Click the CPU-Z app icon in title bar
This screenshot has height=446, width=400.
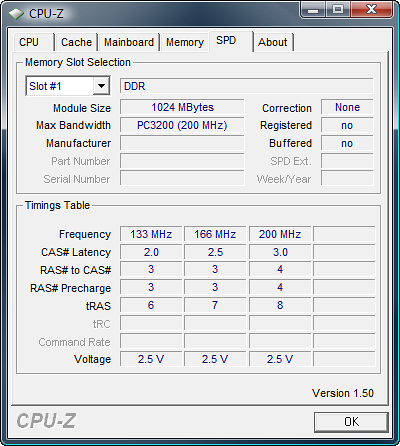[16, 14]
